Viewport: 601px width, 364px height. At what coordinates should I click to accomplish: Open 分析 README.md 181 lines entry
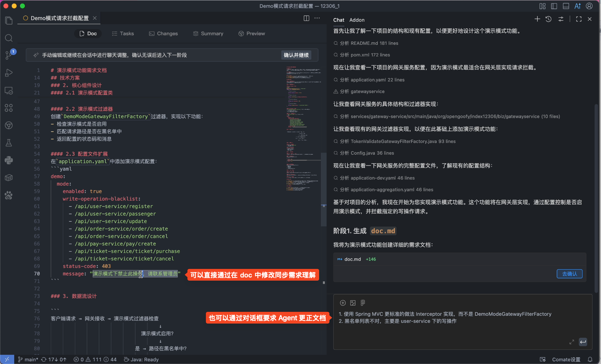click(366, 43)
